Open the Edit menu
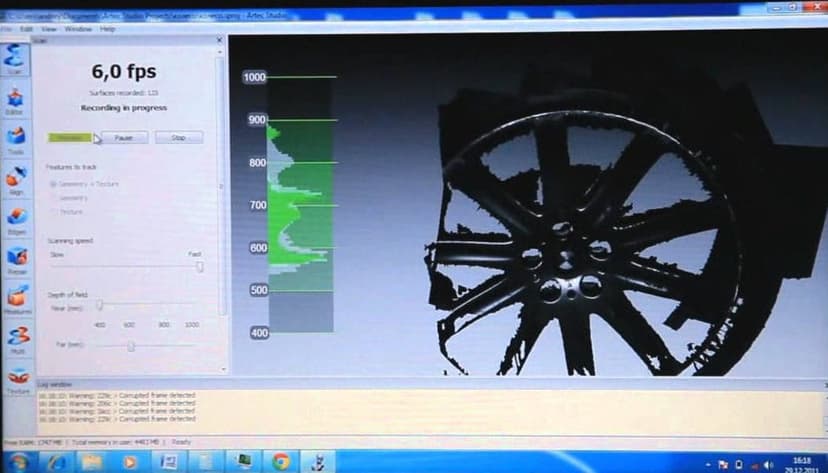 pyautogui.click(x=26, y=29)
